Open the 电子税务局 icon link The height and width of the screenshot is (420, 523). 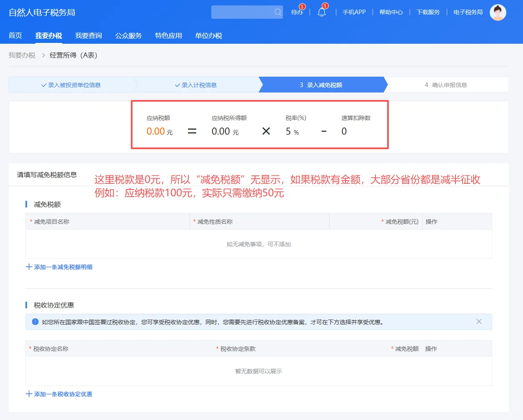tap(467, 12)
